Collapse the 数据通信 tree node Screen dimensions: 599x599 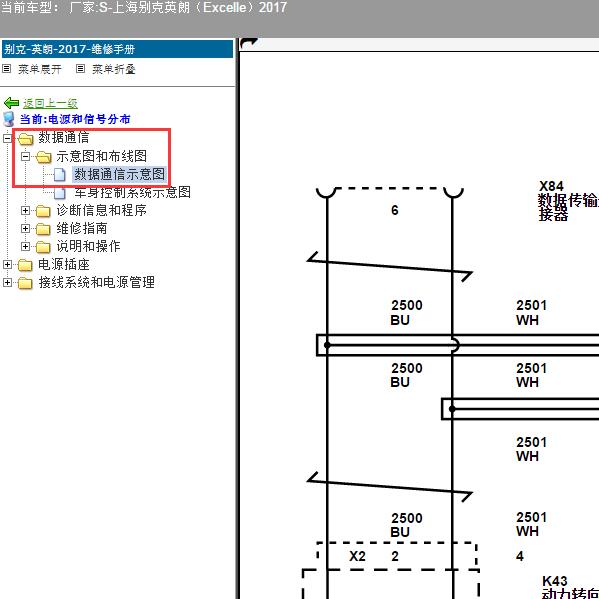(7, 138)
